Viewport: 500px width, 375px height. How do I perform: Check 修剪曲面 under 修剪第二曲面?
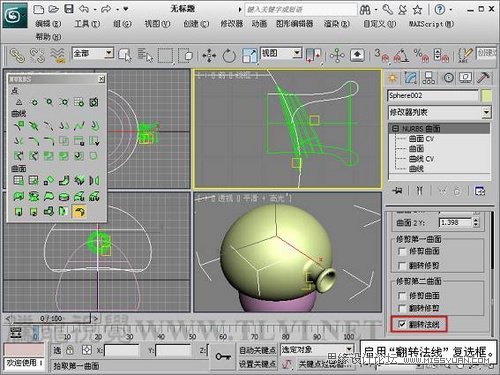click(402, 296)
